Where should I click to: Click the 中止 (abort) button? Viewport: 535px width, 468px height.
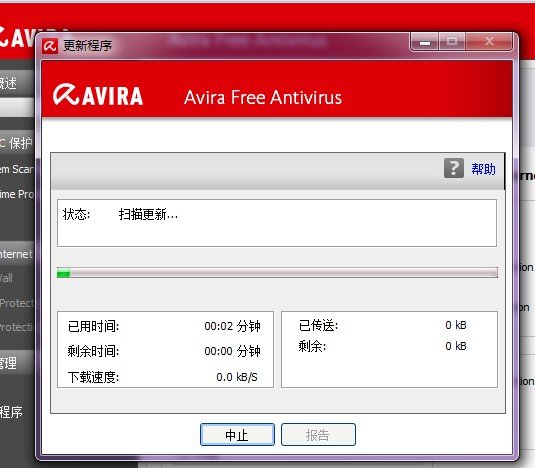237,435
